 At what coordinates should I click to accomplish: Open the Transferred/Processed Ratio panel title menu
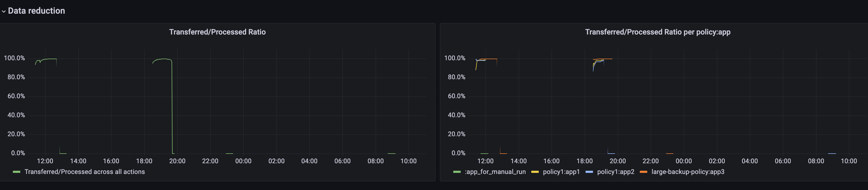click(x=217, y=32)
